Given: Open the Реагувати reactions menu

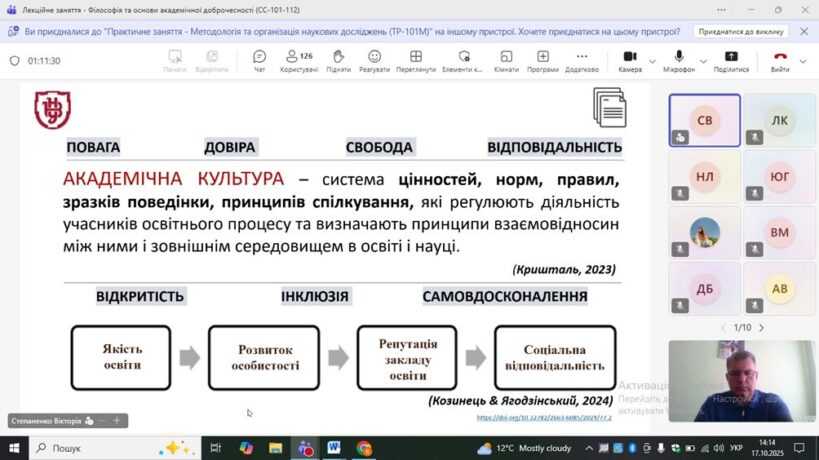Looking at the screenshot, I should 374,60.
